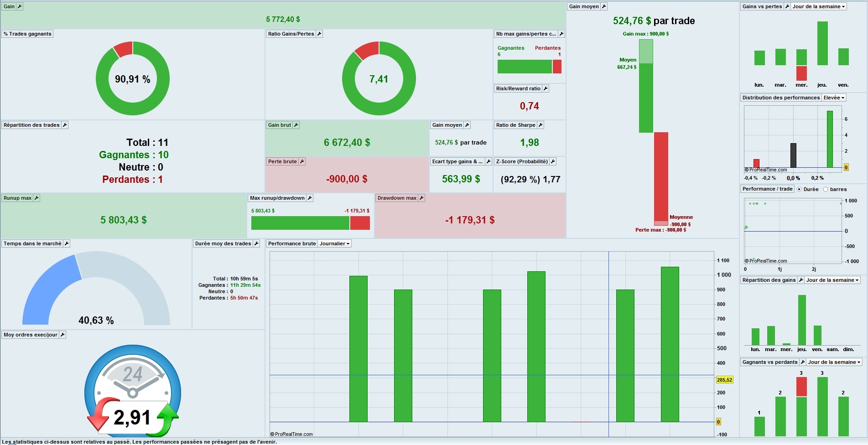Open the Z-Score (Probabilité) wrench settings
The image size is (868, 445).
pyautogui.click(x=553, y=161)
